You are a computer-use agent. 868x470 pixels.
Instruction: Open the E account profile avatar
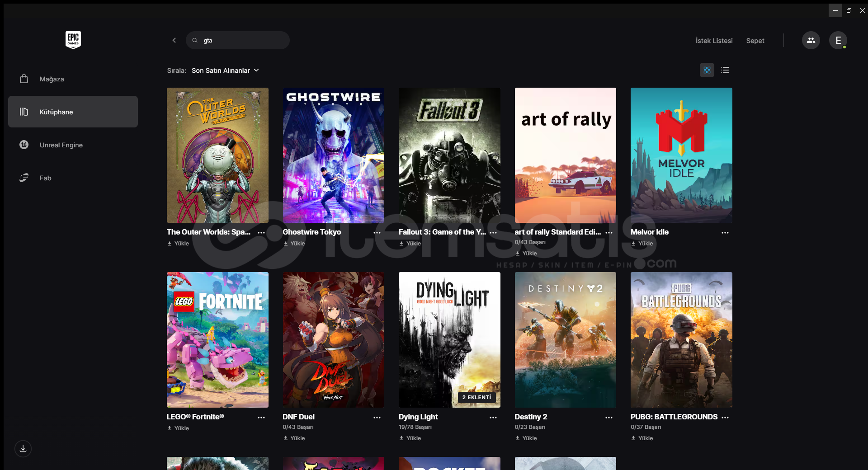(838, 40)
